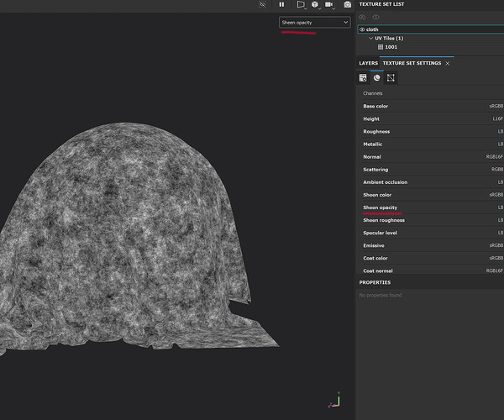Toggle visibility of the cloth texture set

click(x=362, y=29)
